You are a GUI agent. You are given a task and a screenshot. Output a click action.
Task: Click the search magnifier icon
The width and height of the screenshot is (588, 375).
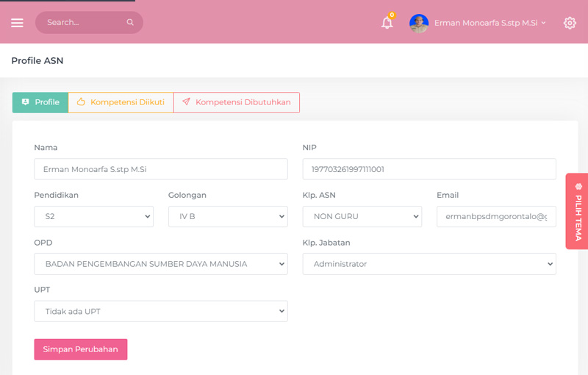[130, 23]
